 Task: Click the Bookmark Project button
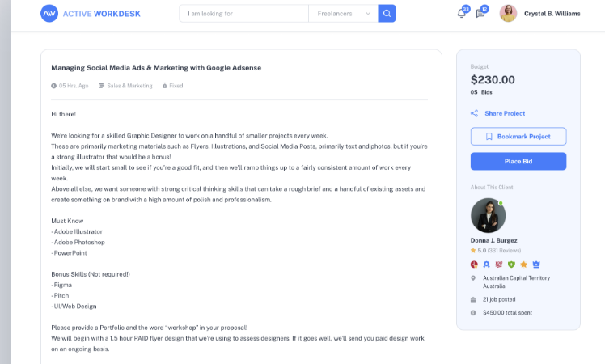[518, 137]
